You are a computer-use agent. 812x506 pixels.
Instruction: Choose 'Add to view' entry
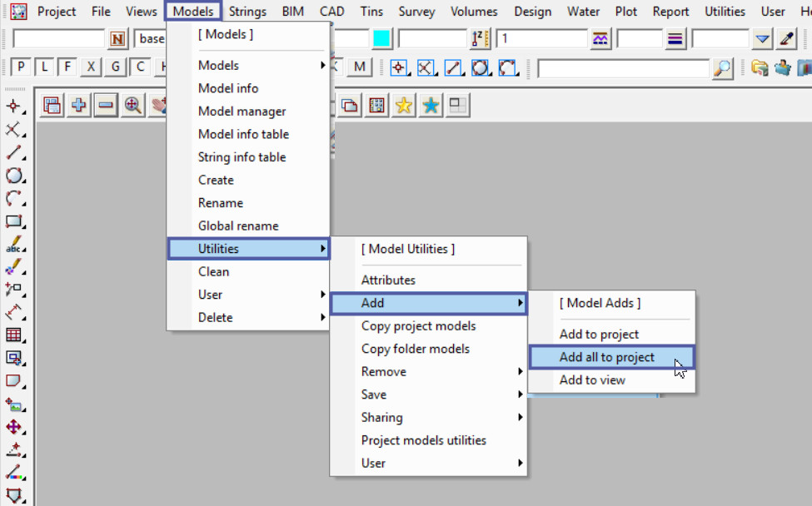tap(611, 379)
